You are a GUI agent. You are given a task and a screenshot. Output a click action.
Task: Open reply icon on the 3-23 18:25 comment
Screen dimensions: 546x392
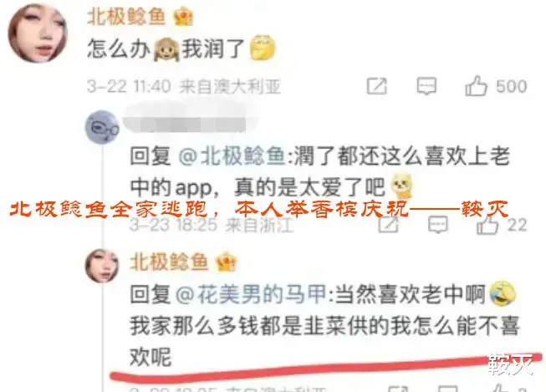click(437, 225)
